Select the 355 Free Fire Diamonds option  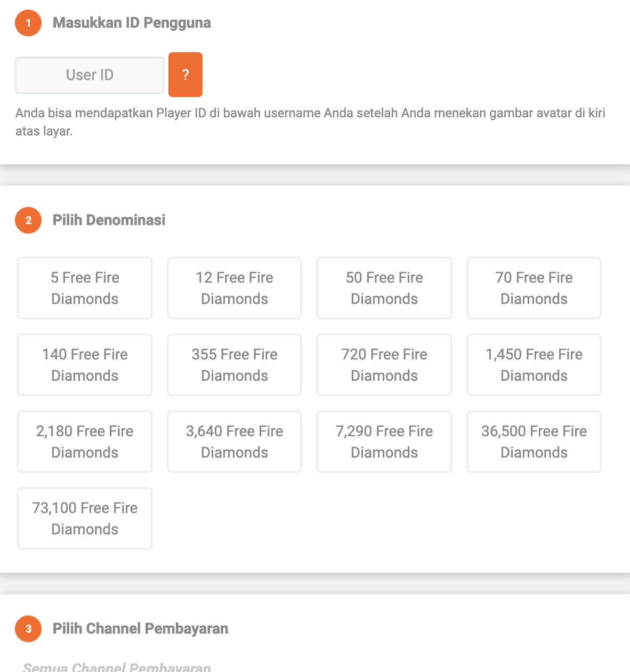[235, 365]
